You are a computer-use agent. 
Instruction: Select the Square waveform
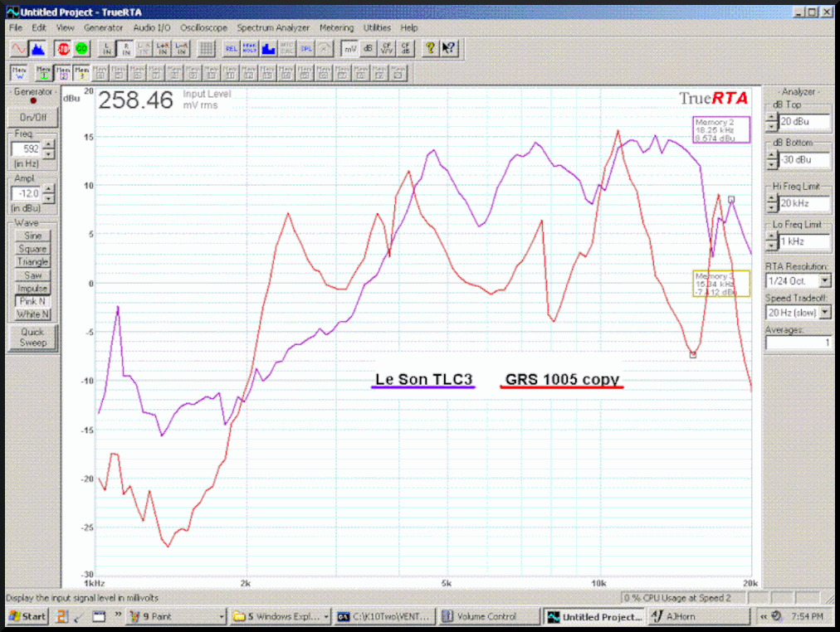(x=32, y=249)
